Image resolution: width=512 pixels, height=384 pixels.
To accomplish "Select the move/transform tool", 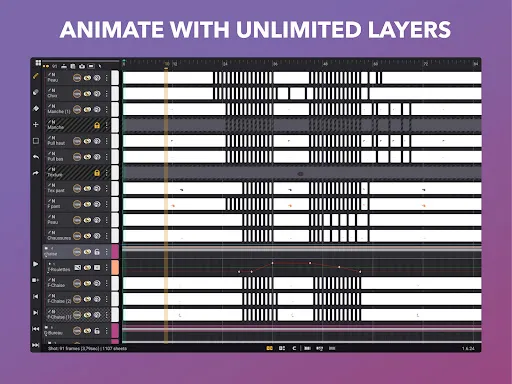I will (x=36, y=124).
